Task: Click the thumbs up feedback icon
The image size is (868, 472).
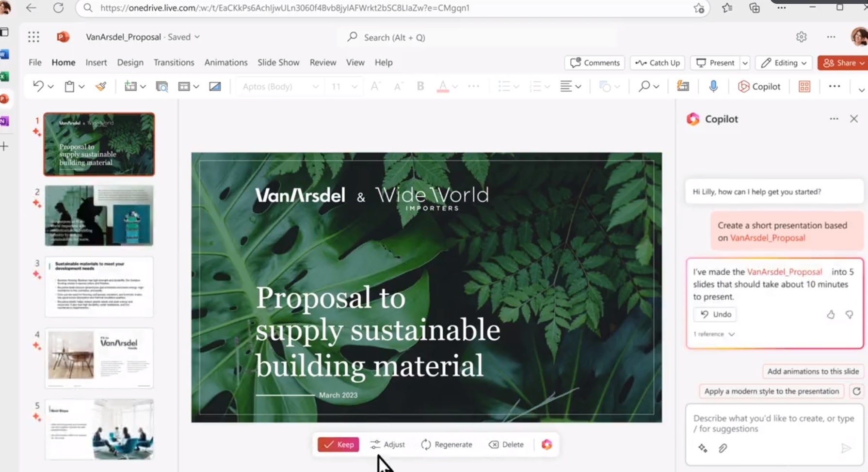Action: pos(831,315)
